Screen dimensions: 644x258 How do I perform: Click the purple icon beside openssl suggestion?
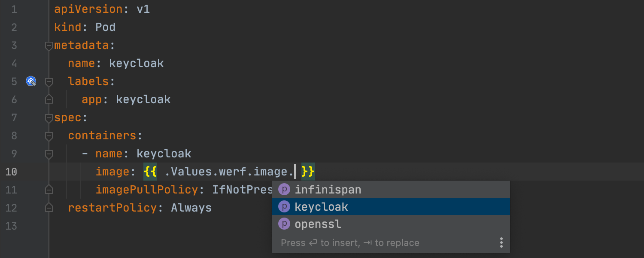pos(284,224)
